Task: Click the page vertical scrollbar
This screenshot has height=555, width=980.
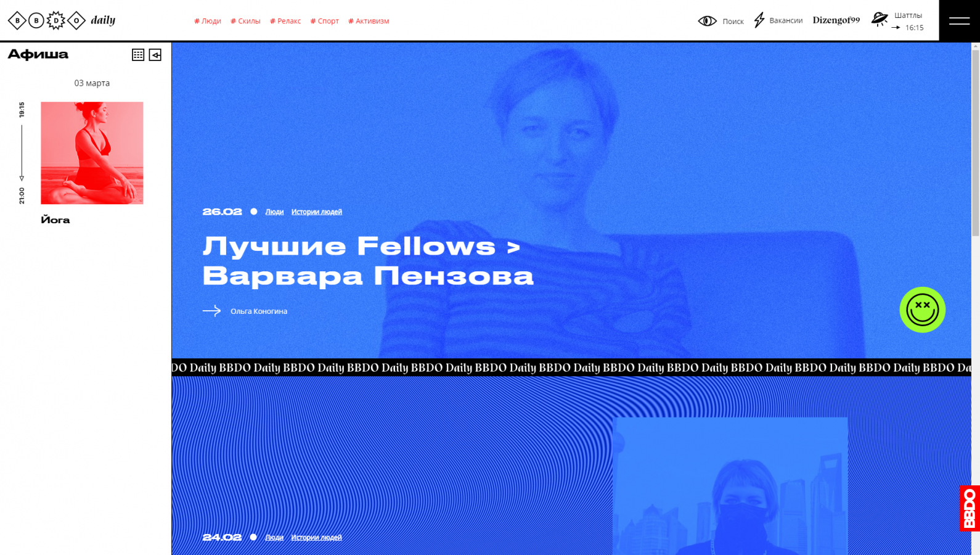Action: click(x=976, y=143)
